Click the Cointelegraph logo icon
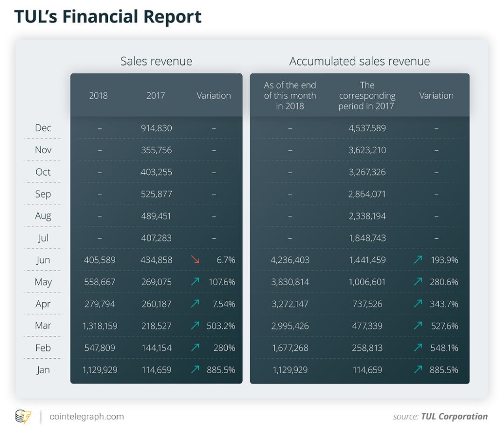 tap(23, 417)
